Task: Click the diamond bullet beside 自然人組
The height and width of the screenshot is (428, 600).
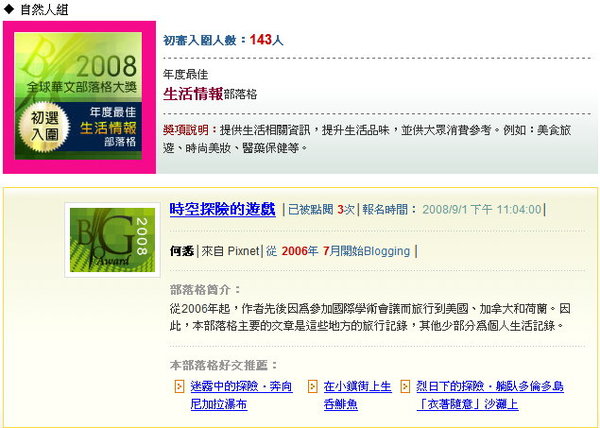Action: click(8, 9)
